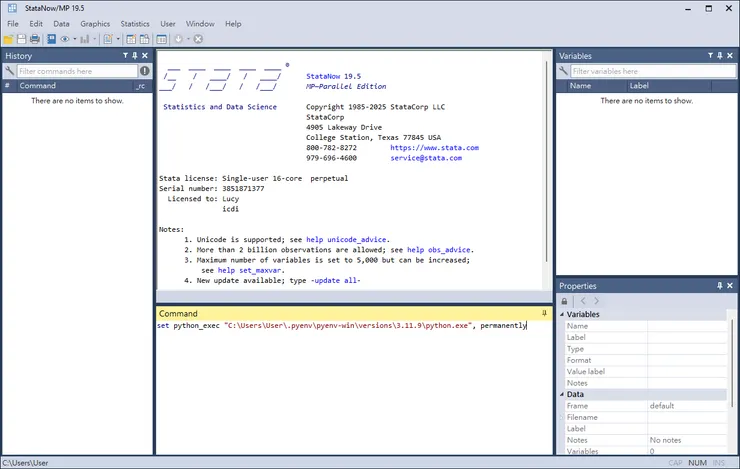Click the down-arrow More toolbar icon
Screen dimensions: 740x469
(178, 39)
